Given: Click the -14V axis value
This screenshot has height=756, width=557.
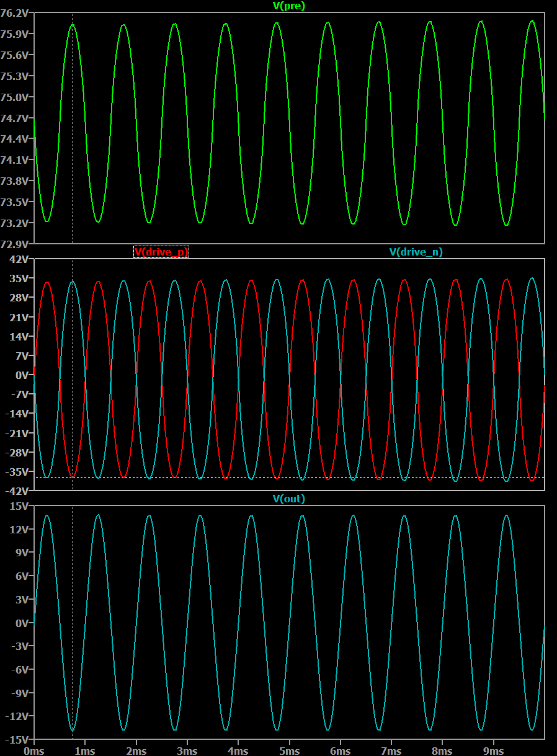Looking at the screenshot, I should (17, 414).
